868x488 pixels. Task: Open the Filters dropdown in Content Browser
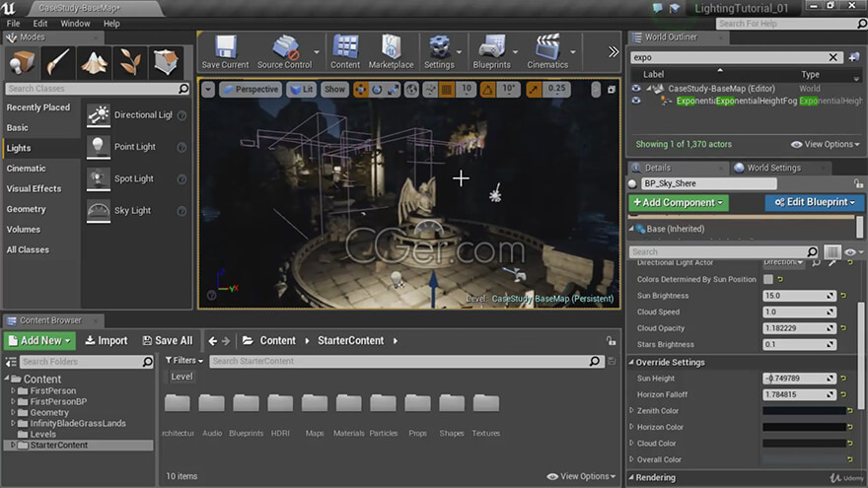[x=184, y=361]
